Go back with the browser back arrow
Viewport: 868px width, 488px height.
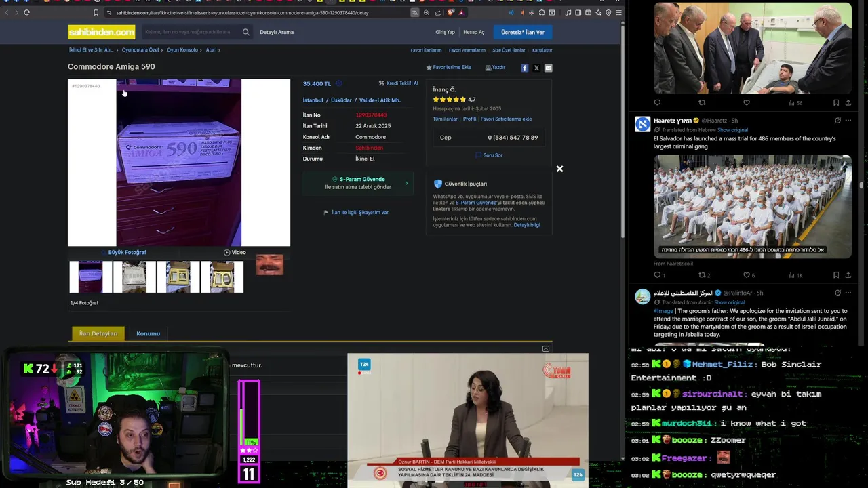click(x=7, y=12)
